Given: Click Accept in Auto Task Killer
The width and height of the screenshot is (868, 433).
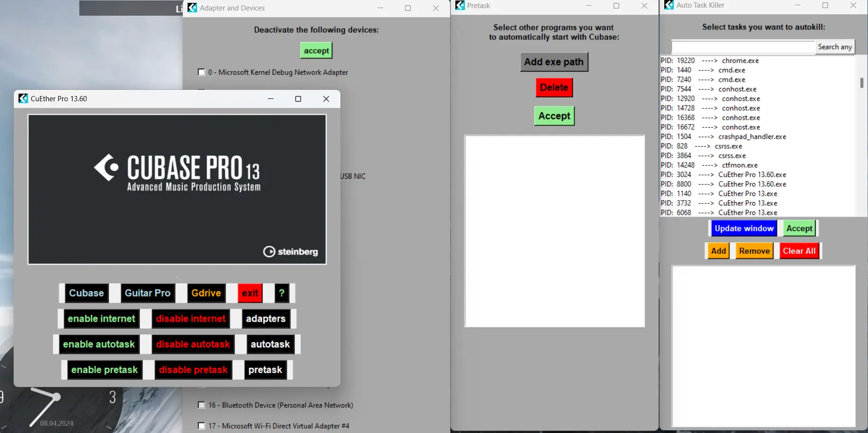Looking at the screenshot, I should coord(799,228).
